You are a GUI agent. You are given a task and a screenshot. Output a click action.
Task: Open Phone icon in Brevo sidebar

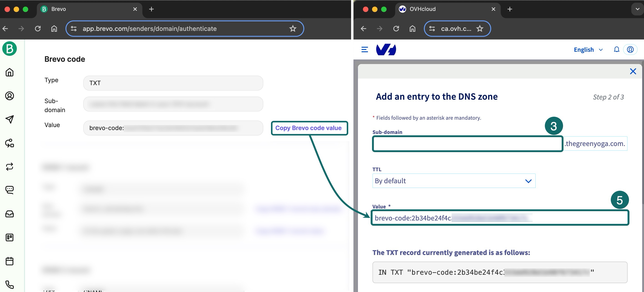click(10, 285)
